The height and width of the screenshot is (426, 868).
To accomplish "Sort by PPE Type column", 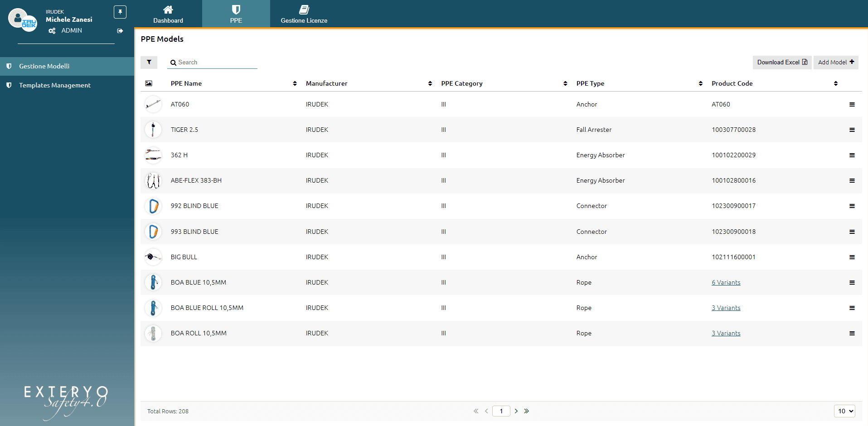I will (700, 83).
